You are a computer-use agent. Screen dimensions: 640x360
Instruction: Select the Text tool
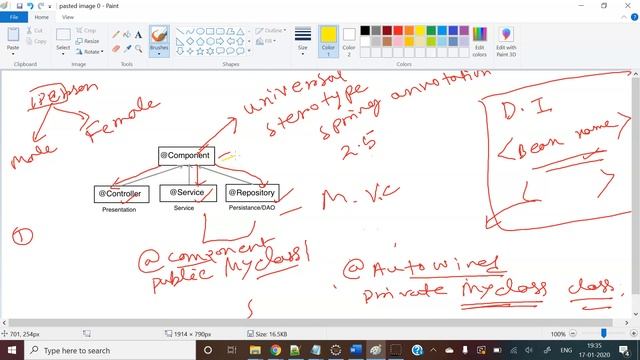tap(138, 35)
